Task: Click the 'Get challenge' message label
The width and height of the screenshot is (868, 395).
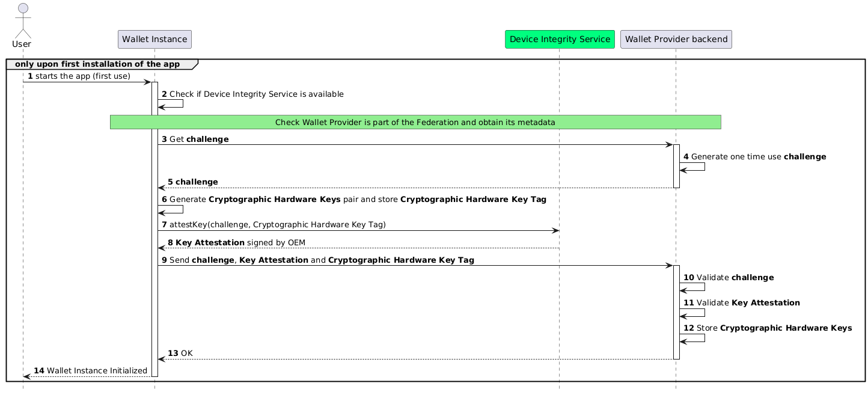Action: [199, 139]
